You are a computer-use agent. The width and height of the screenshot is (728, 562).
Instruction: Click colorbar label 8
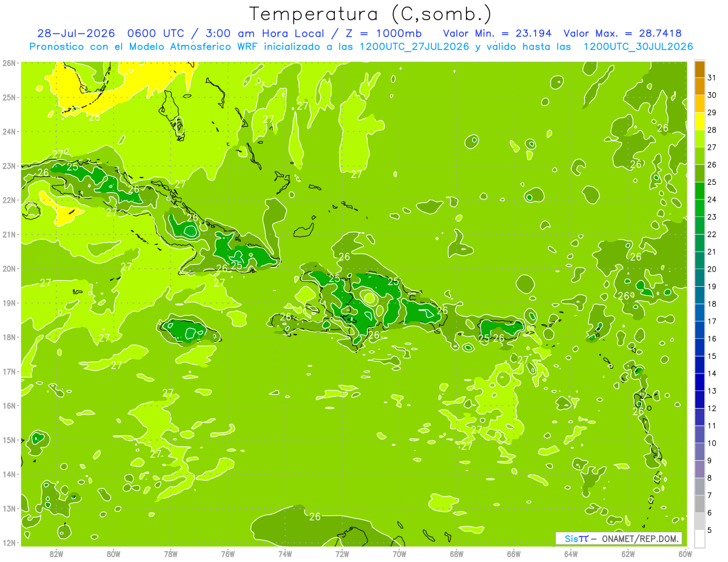pyautogui.click(x=709, y=478)
